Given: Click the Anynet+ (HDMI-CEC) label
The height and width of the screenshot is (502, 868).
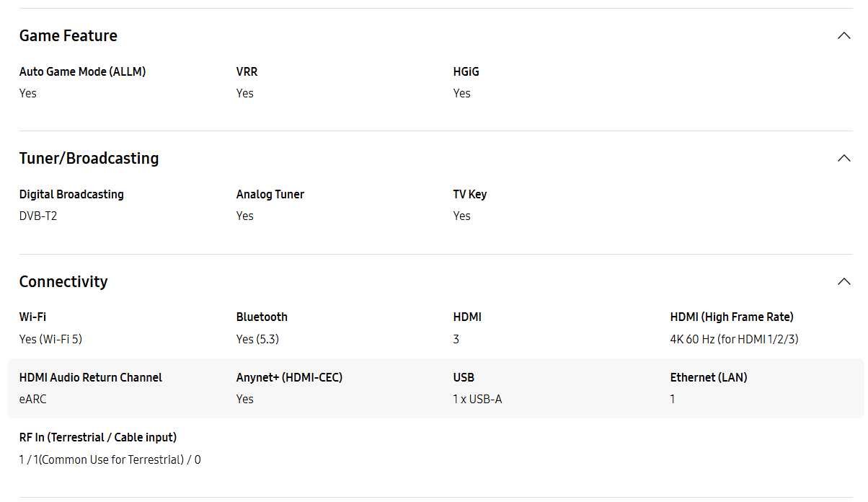Looking at the screenshot, I should coord(290,377).
